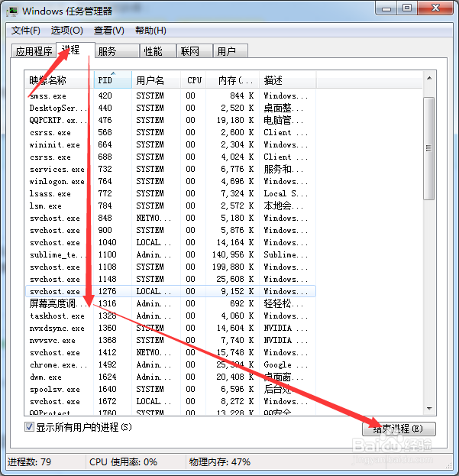Open the 查看(V) menu
Viewport: 459px width, 476px height.
pyautogui.click(x=109, y=31)
